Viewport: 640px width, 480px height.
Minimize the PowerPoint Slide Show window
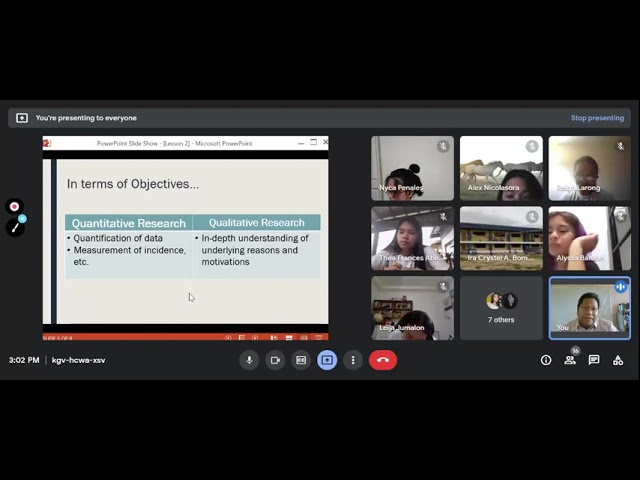(301, 143)
